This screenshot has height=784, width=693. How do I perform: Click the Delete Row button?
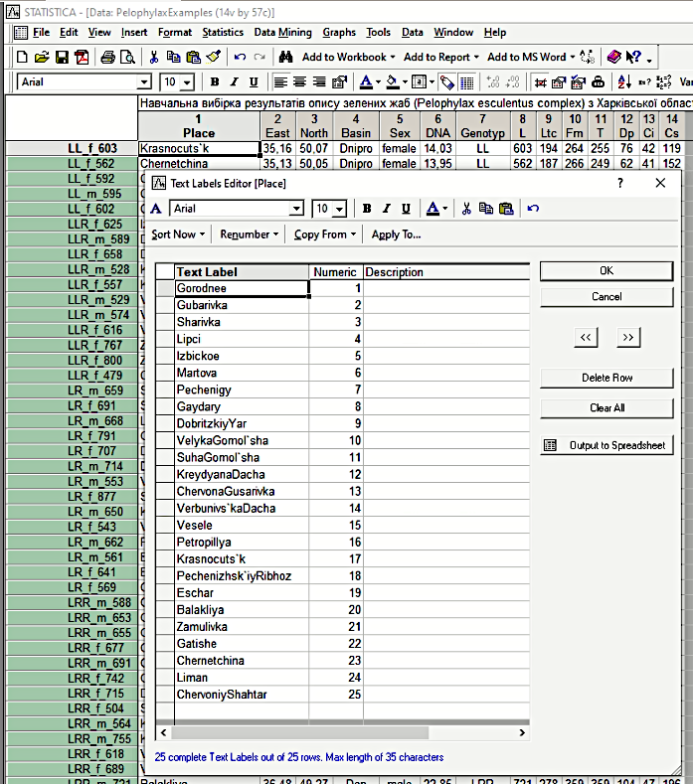point(606,378)
